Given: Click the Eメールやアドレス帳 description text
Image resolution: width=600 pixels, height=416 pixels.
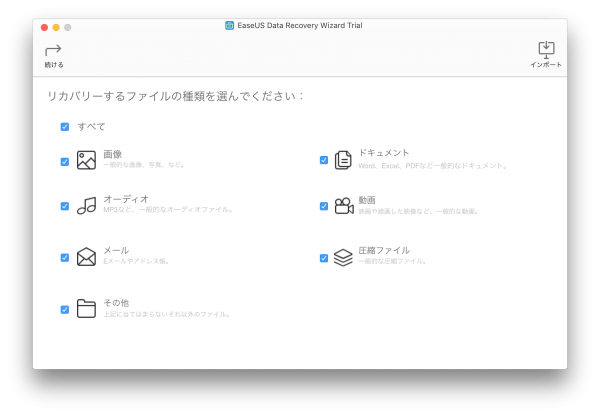Looking at the screenshot, I should (136, 261).
